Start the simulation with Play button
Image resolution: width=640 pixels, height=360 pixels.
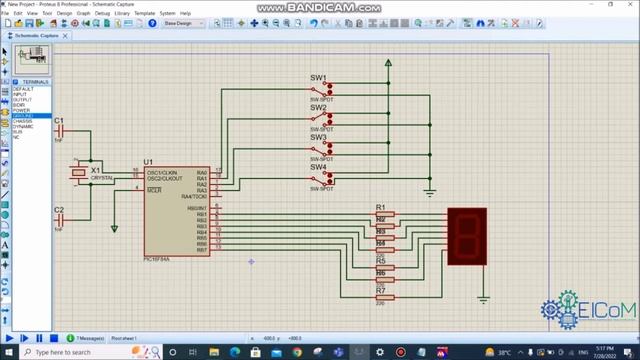click(x=9, y=338)
